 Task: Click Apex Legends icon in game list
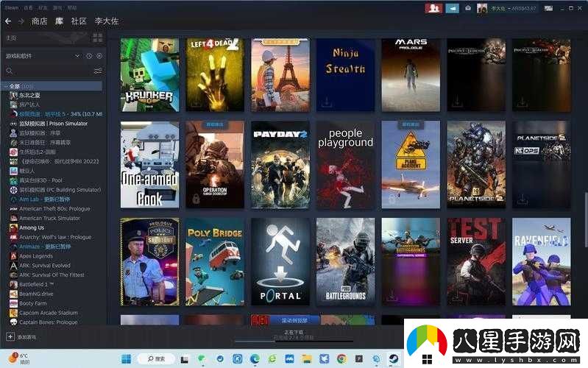point(13,256)
